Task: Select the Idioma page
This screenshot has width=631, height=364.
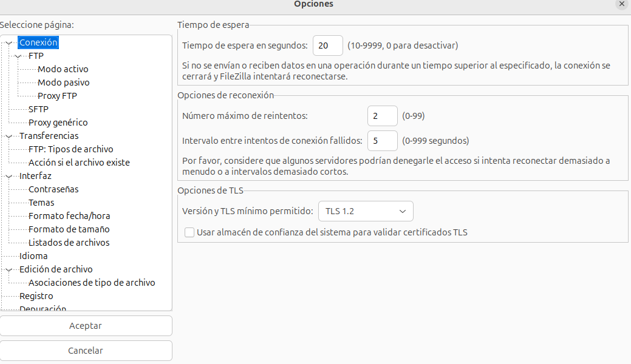Action: (x=33, y=256)
